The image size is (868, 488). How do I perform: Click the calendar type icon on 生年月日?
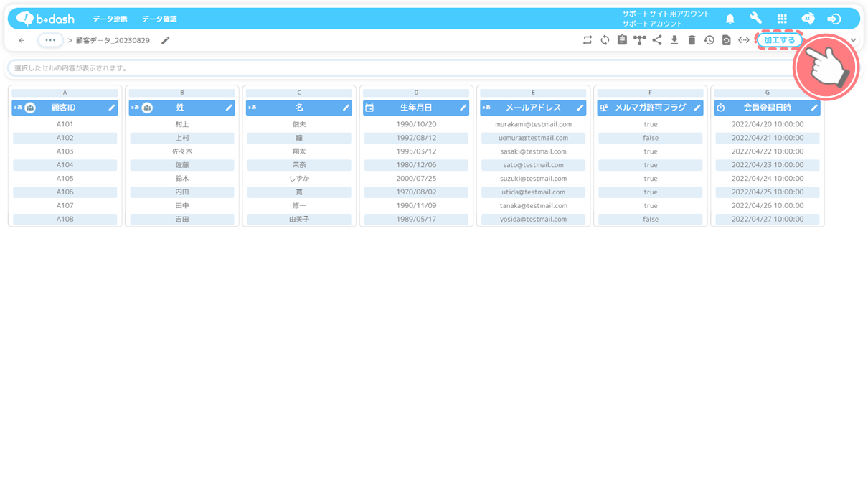pos(369,108)
